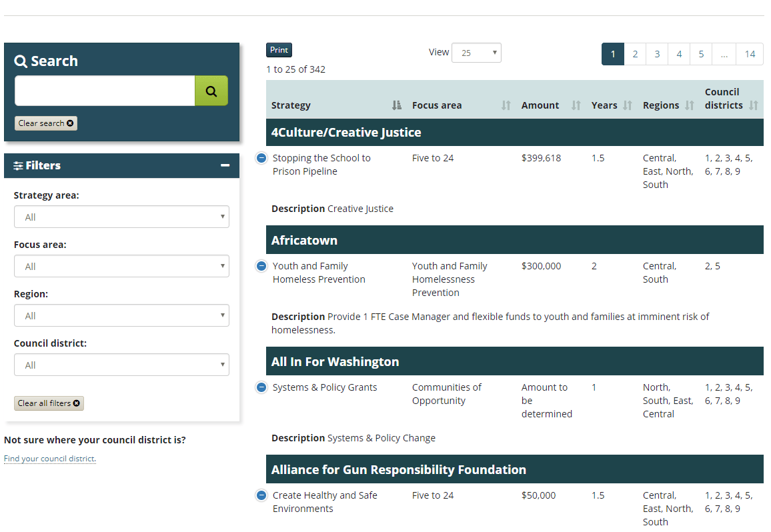Click the pagination ellipsis item

pos(724,54)
